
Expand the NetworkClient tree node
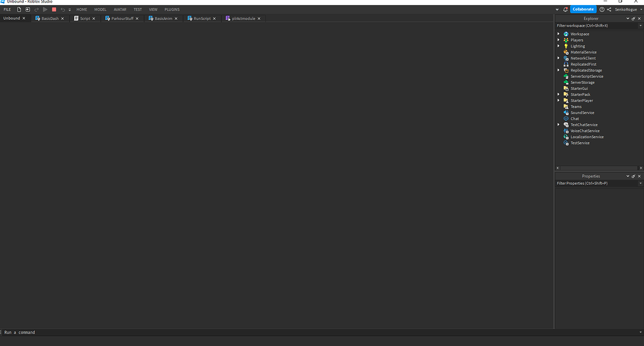coord(558,58)
